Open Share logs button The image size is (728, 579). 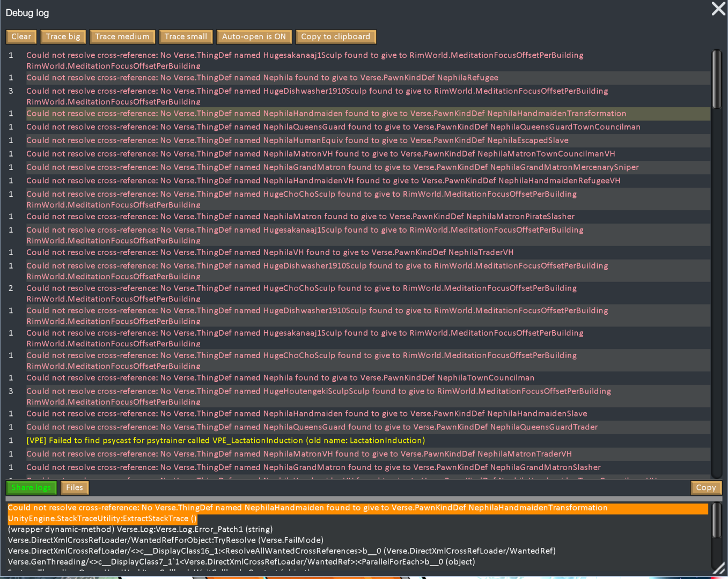pos(31,487)
